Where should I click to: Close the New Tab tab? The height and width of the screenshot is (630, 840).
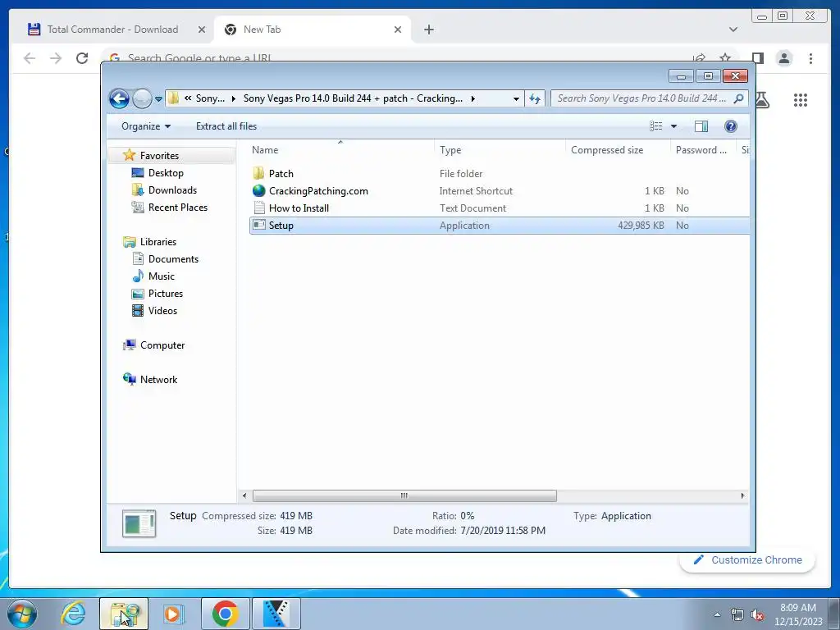click(x=398, y=30)
